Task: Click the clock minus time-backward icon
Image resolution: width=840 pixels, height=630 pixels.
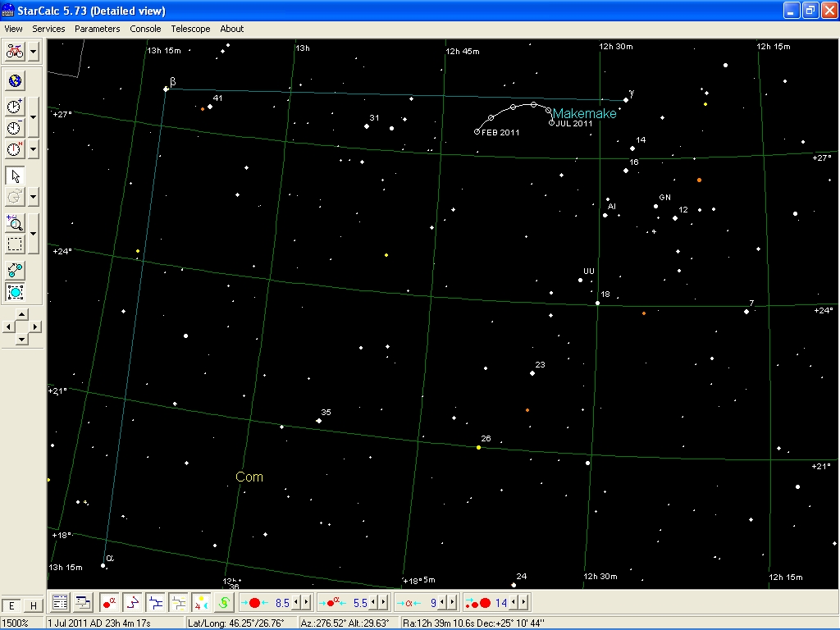Action: coord(15,127)
